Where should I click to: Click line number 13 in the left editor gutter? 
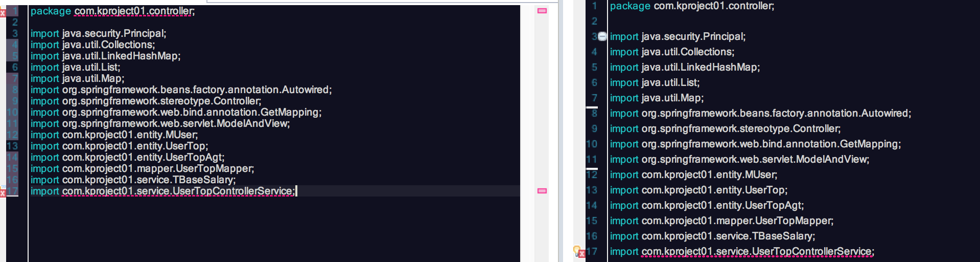[x=12, y=146]
